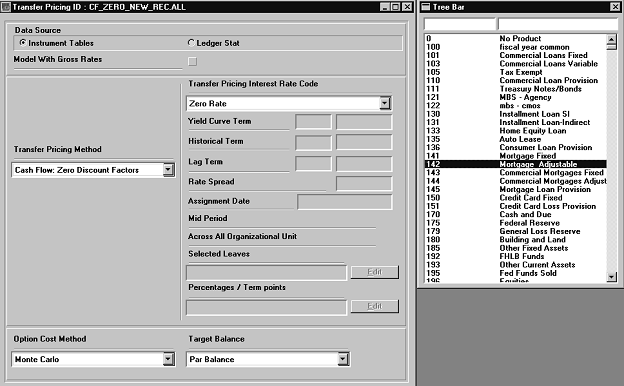Viewport: 624px width, 386px height.
Task: Select 185 Other Fixed Assets
Action: [516, 248]
